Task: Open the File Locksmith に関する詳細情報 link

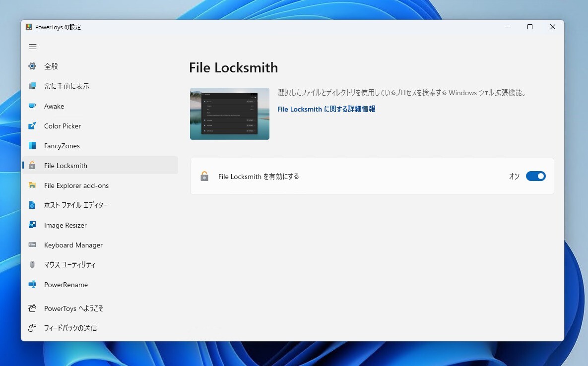Action: point(326,109)
